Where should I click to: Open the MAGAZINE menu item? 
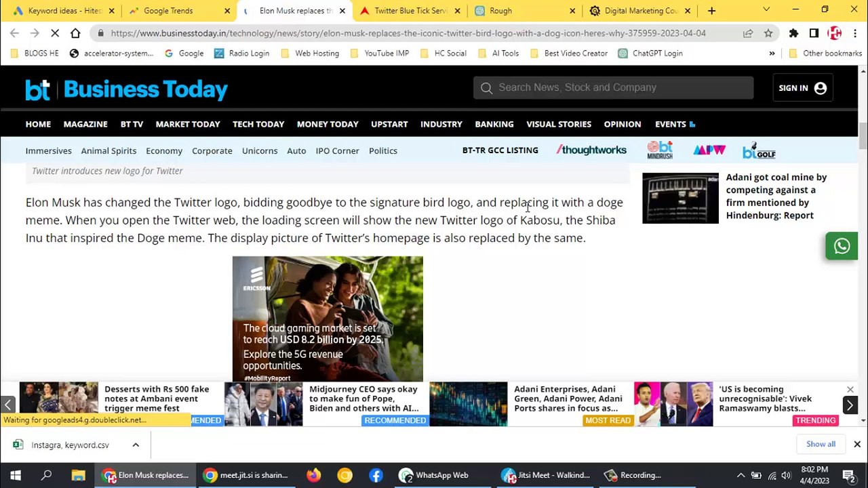85,124
